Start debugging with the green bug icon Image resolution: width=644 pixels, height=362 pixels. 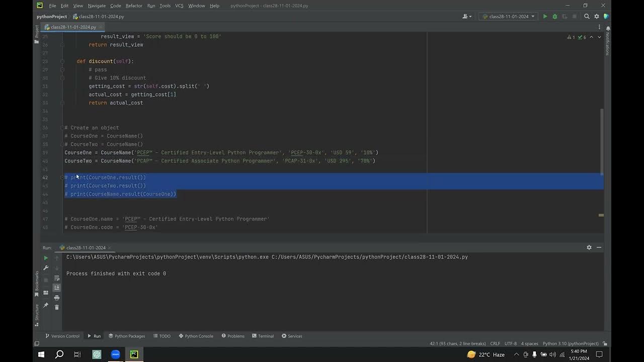555,17
